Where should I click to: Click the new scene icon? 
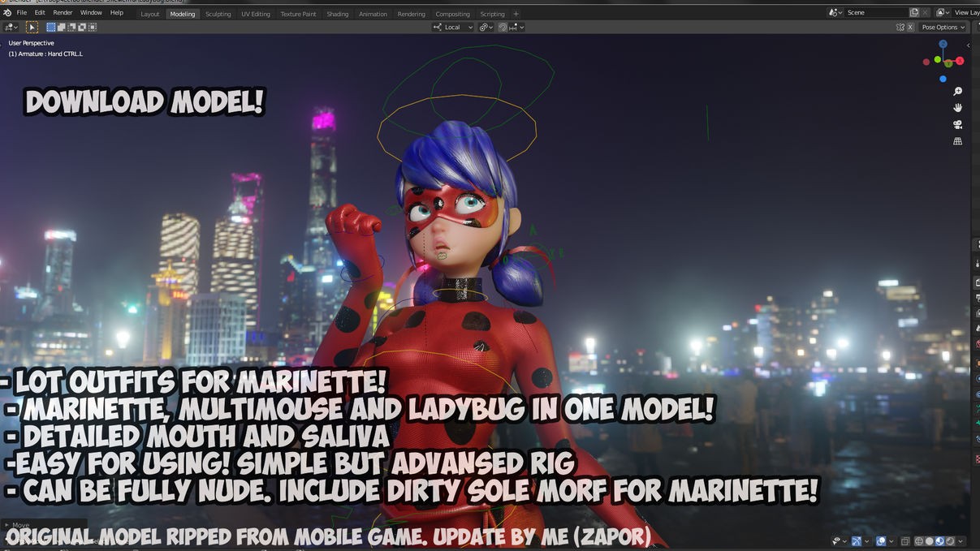914,13
